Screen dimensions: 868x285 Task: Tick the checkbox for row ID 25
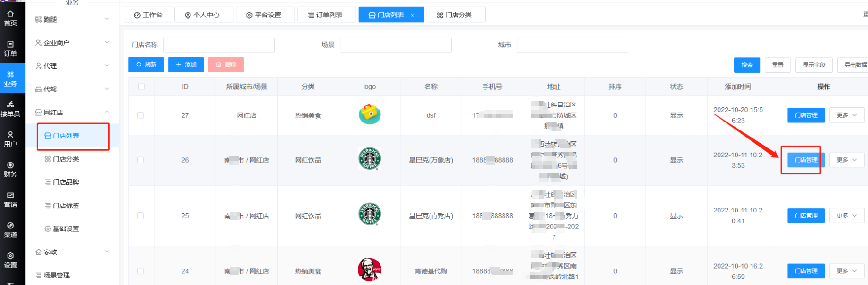(141, 216)
